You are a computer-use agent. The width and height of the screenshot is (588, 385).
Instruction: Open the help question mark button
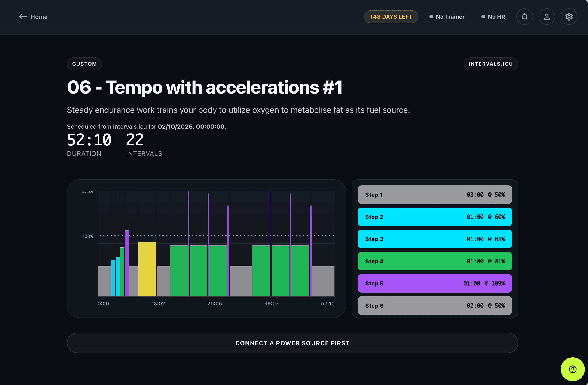point(573,369)
